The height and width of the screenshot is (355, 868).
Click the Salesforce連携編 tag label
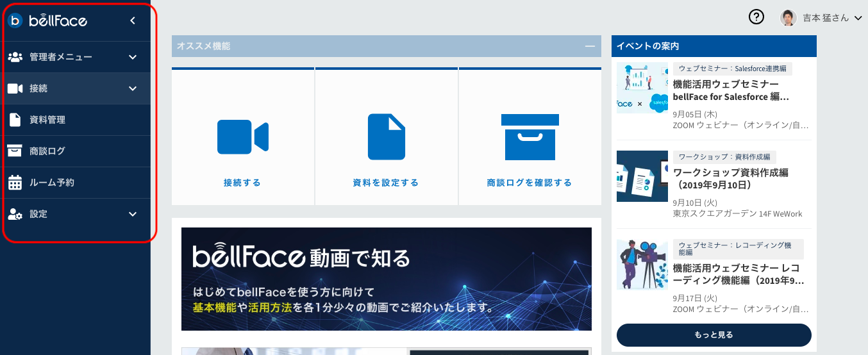click(x=733, y=69)
